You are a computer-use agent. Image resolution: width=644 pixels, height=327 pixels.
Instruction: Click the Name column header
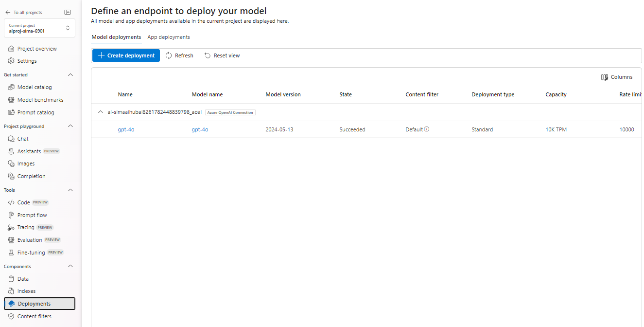(x=125, y=94)
